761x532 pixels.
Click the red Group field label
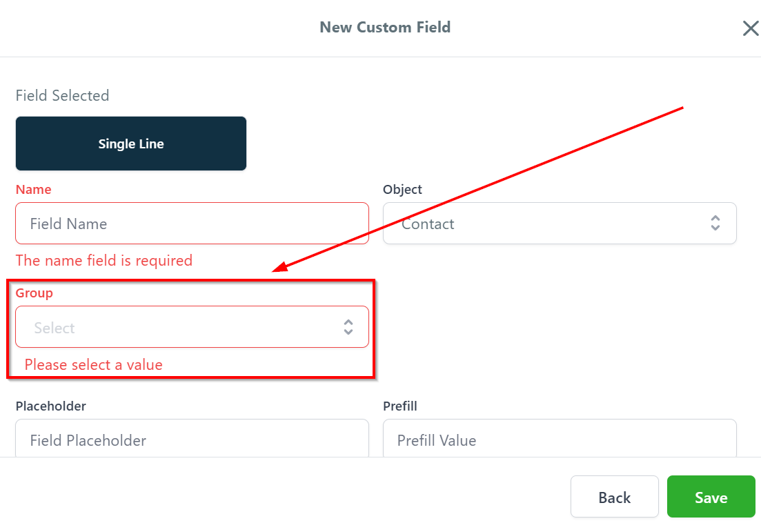(x=34, y=293)
